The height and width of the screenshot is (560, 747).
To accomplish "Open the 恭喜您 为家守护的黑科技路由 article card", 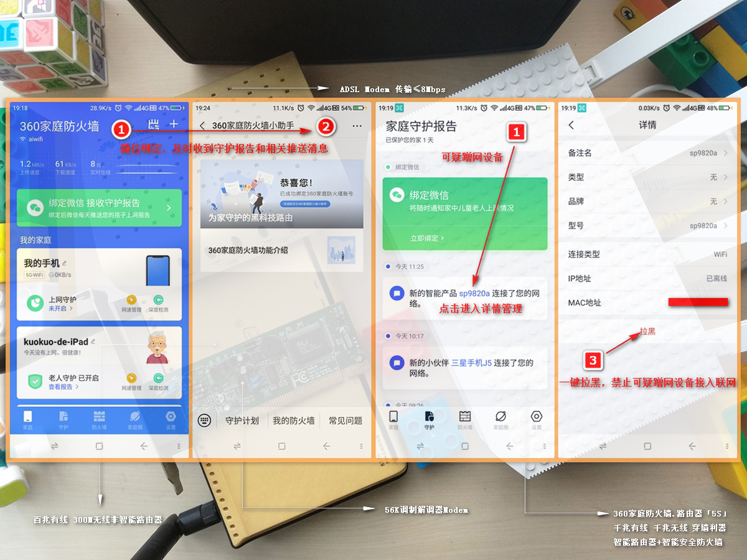I will click(282, 194).
